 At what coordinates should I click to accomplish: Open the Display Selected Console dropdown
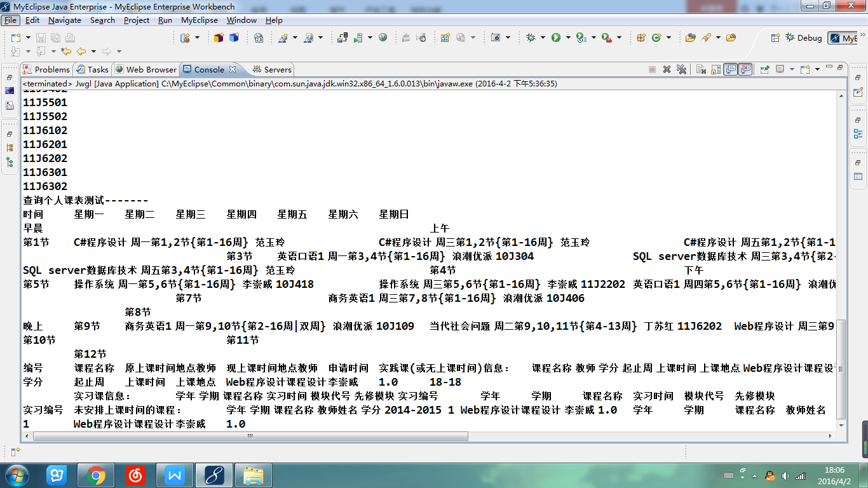tap(792, 69)
